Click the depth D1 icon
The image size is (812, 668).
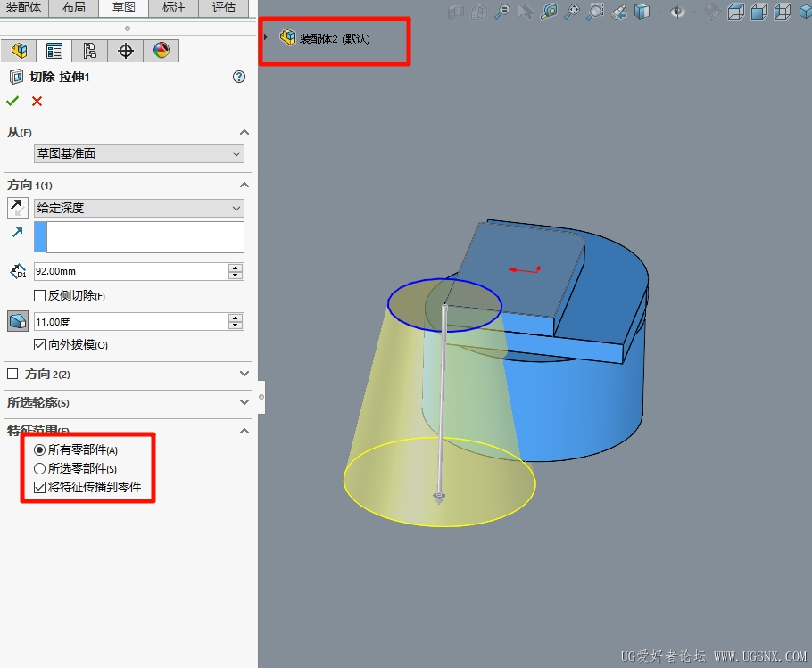pos(18,271)
